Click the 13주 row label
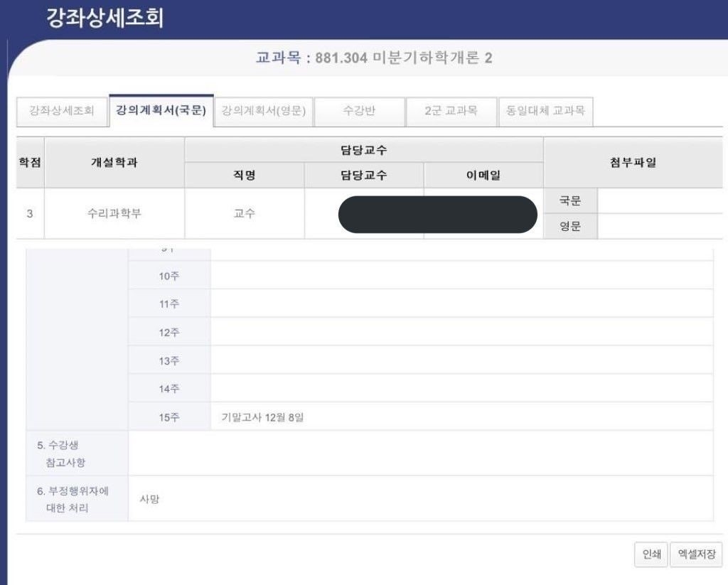 tap(169, 361)
